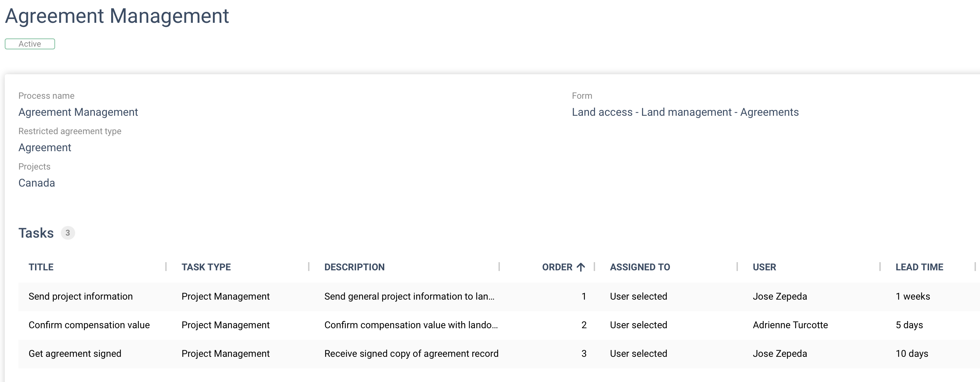Click the Canada project value
The width and height of the screenshot is (980, 382).
coord(36,183)
